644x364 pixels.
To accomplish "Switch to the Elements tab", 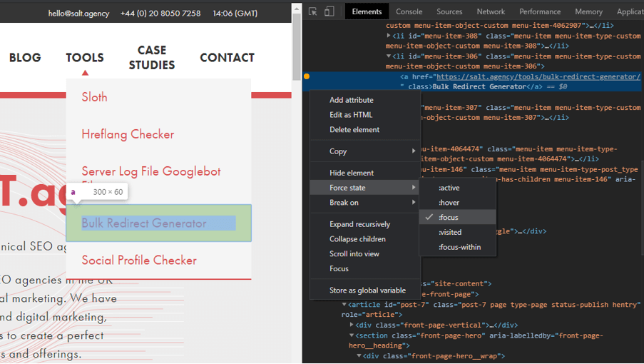I will pos(367,11).
